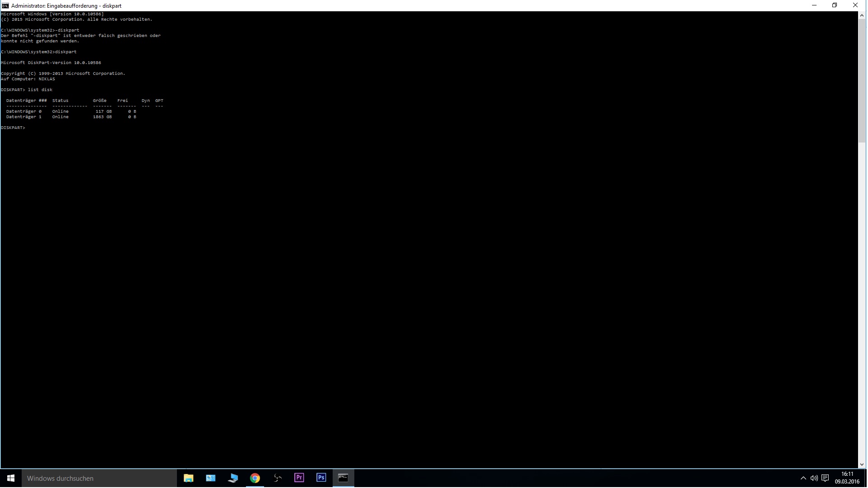Open Adobe Premiere Pro from the taskbar
This screenshot has width=868, height=488.
pos(299,478)
